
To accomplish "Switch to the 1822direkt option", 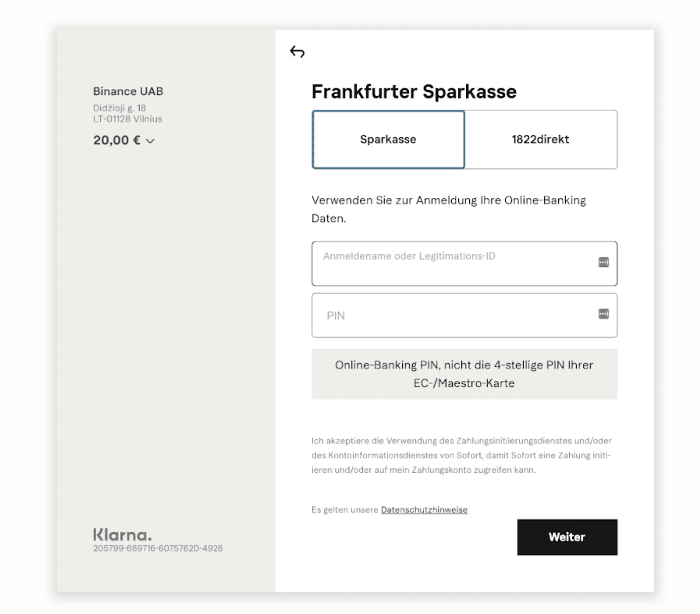I will coord(540,140).
